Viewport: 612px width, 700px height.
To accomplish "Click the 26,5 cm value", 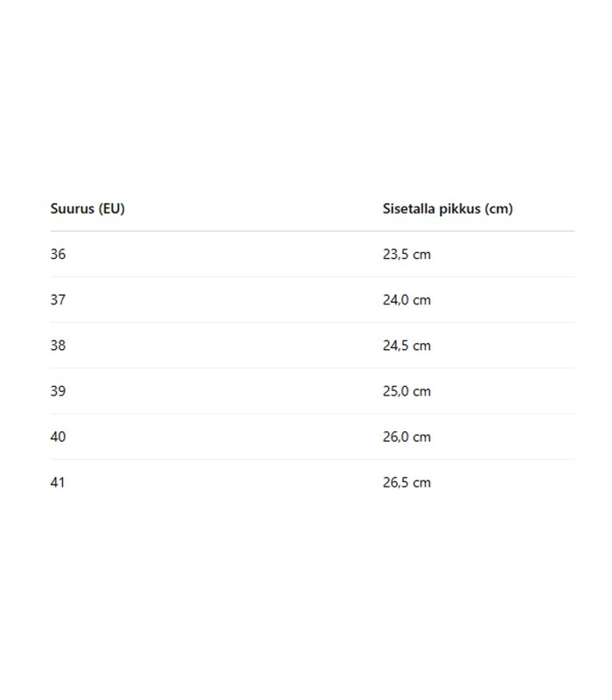I will pos(407,482).
